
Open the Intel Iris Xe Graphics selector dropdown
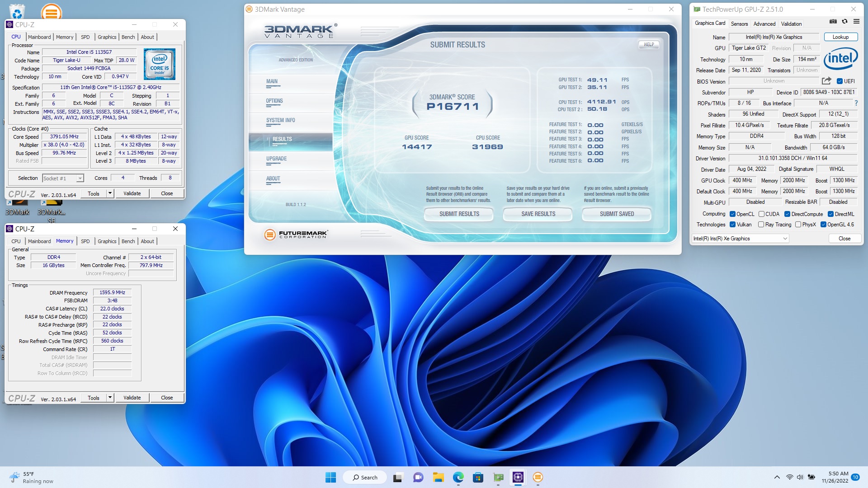pos(741,239)
